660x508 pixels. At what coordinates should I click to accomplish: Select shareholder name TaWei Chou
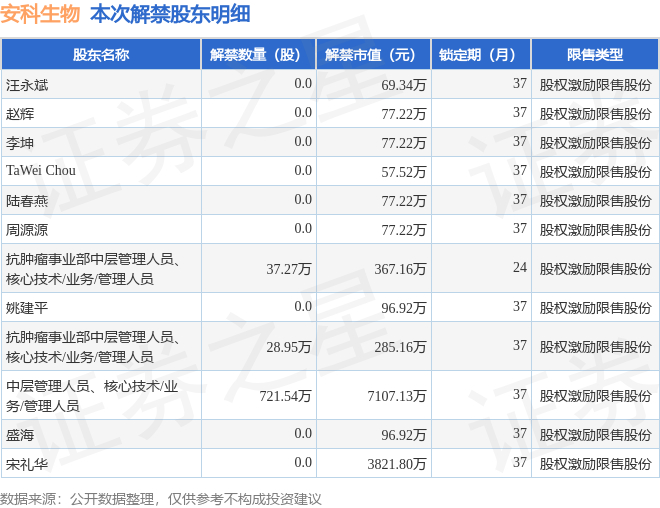click(x=41, y=170)
